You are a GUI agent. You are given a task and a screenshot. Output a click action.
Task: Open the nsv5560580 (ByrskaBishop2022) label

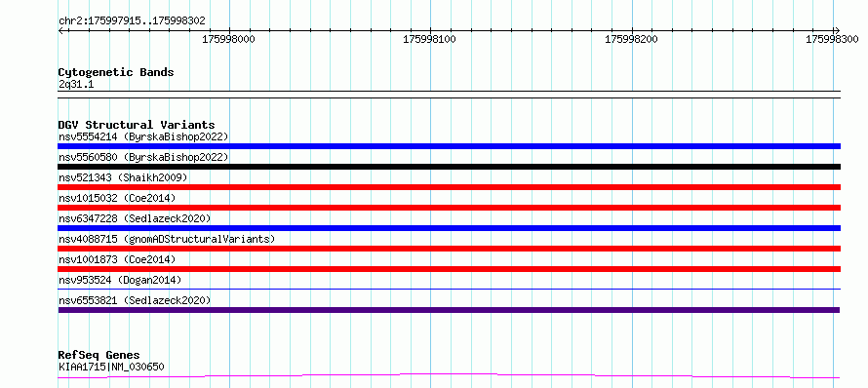142,157
